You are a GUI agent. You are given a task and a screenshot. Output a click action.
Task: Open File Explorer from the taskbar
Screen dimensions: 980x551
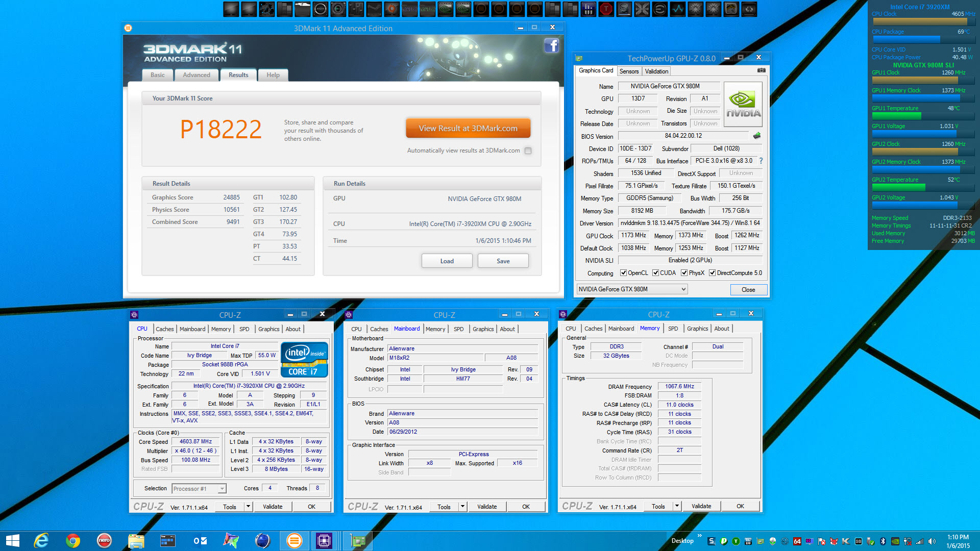136,541
